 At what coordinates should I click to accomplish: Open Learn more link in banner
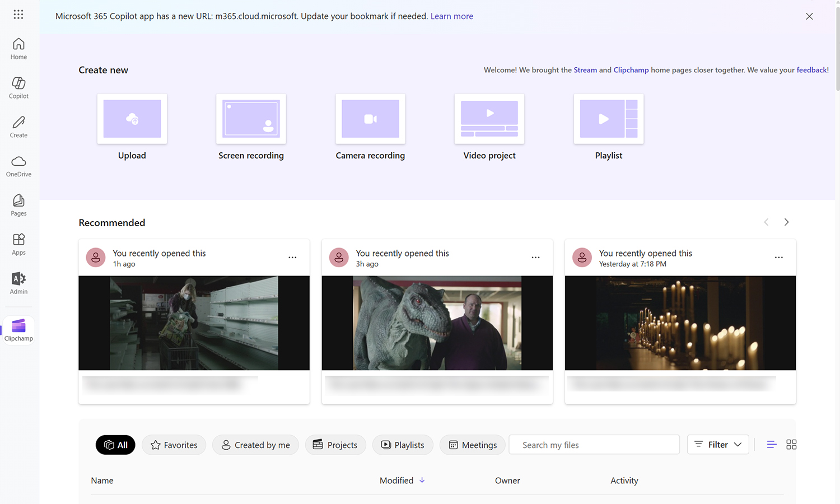[x=452, y=16]
